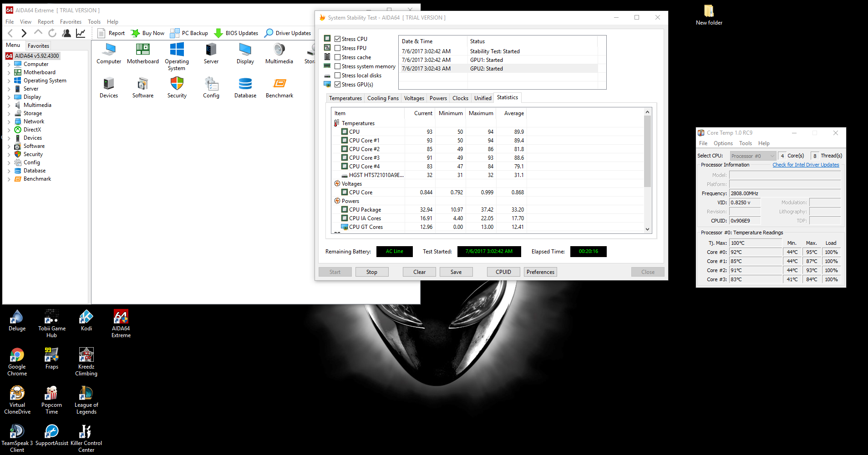Open Driver Updates from the toolbar
The image size is (868, 455).
tap(288, 33)
